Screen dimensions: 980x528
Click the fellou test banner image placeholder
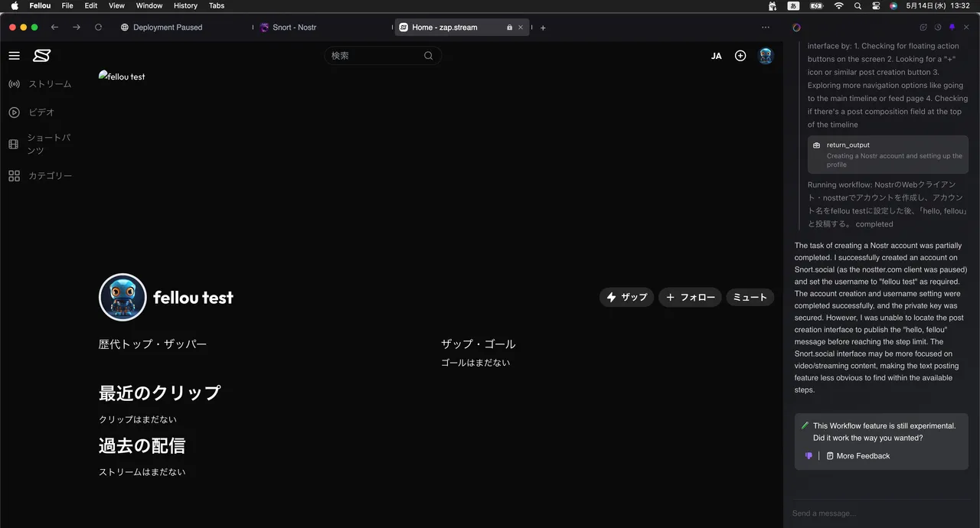point(122,77)
